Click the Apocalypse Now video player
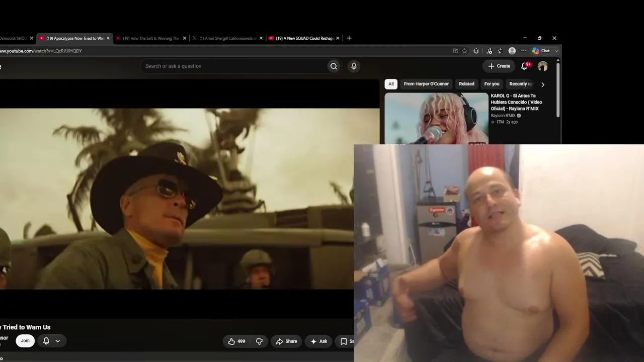 coord(190,199)
